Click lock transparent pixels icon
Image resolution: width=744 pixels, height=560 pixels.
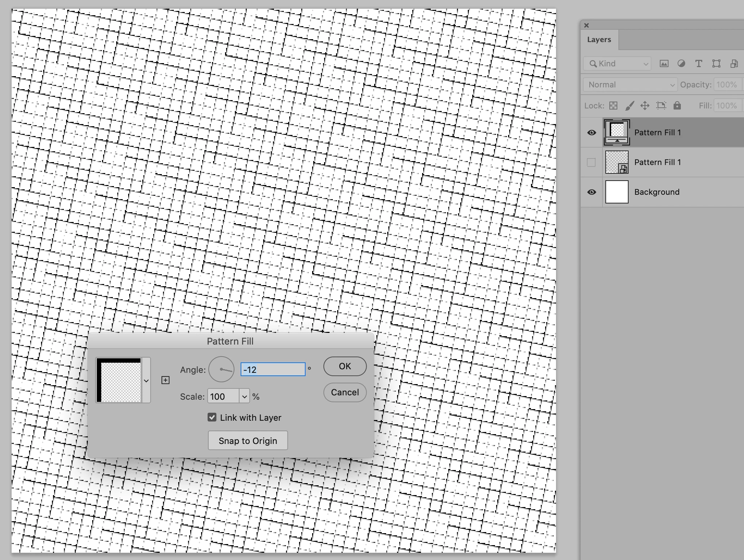(613, 106)
